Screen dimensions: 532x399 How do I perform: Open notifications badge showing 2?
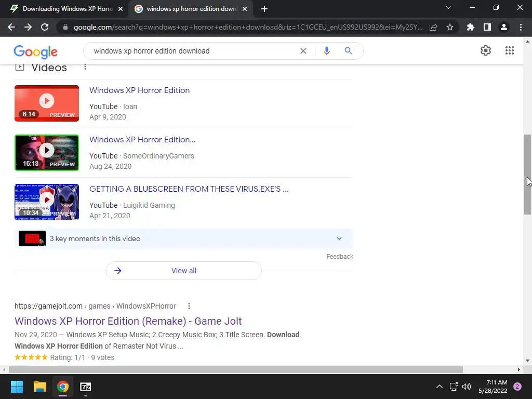[x=517, y=387]
